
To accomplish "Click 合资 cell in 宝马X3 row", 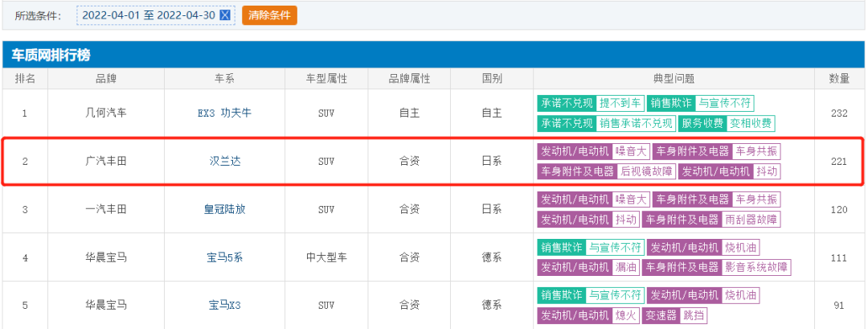I will [409, 305].
